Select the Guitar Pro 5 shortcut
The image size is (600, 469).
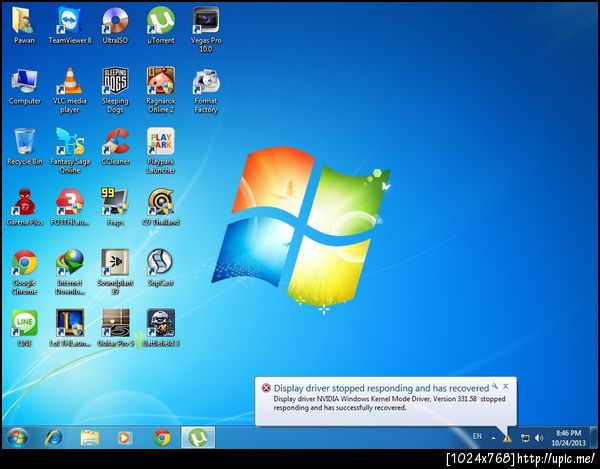[x=115, y=328]
